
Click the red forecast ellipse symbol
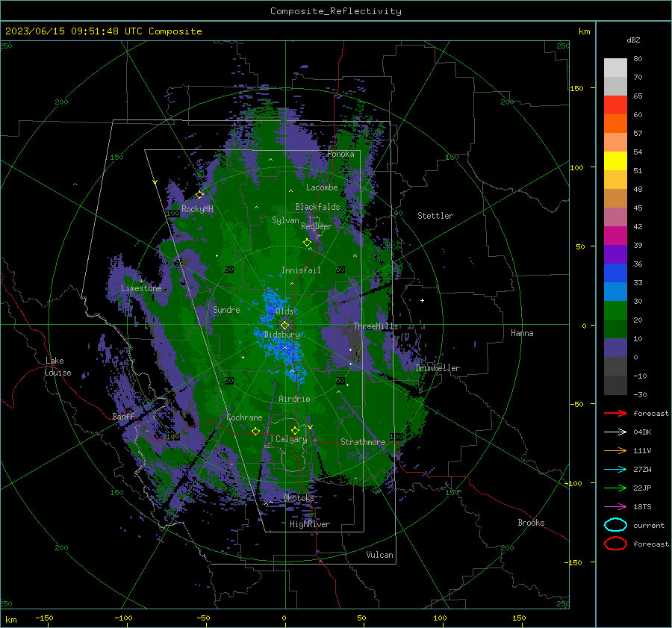click(615, 544)
